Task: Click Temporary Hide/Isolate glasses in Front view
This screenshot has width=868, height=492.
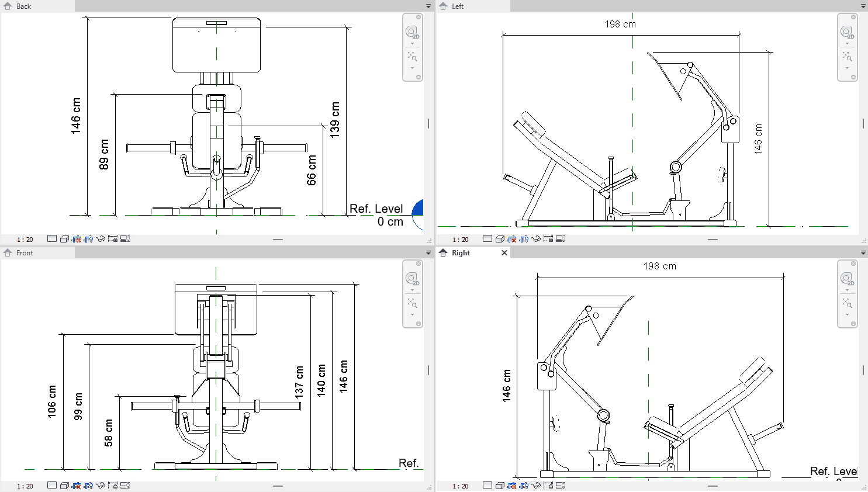Action: coord(101,486)
